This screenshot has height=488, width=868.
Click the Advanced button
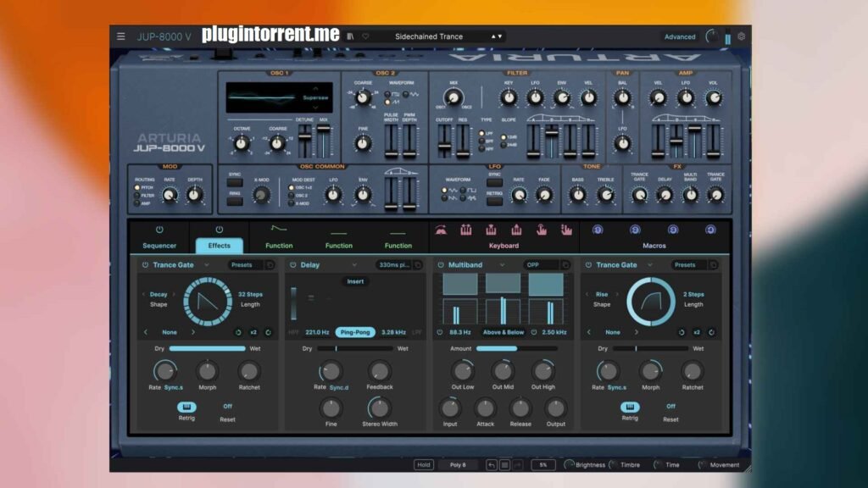[x=680, y=37]
